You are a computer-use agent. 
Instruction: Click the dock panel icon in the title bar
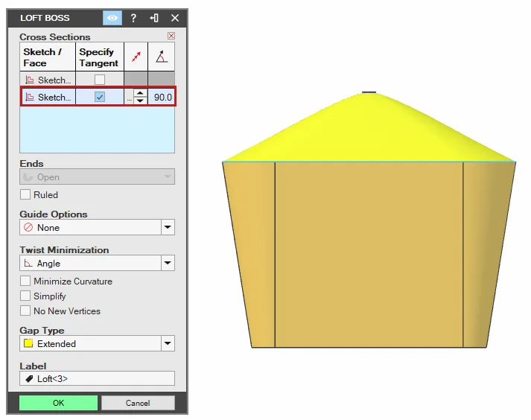coord(154,18)
